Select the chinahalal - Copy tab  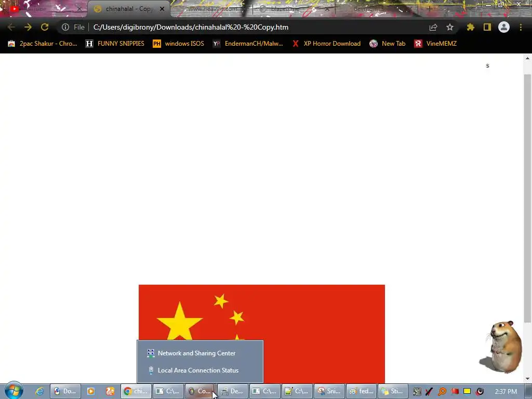tap(129, 9)
